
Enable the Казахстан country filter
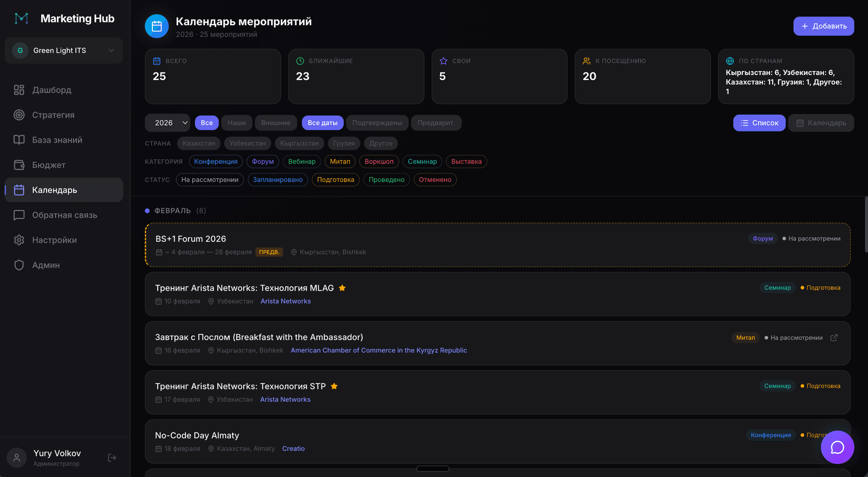tap(198, 143)
